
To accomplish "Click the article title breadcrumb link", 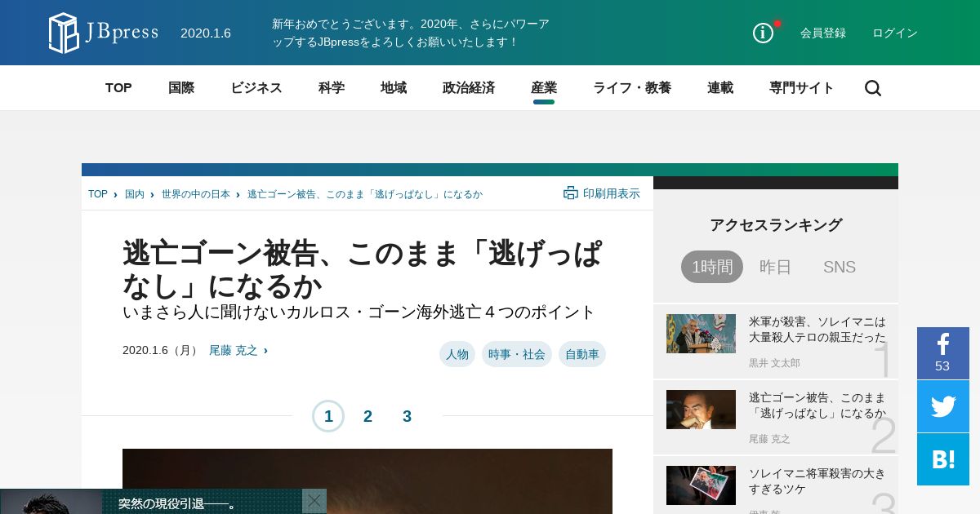I will (x=365, y=194).
